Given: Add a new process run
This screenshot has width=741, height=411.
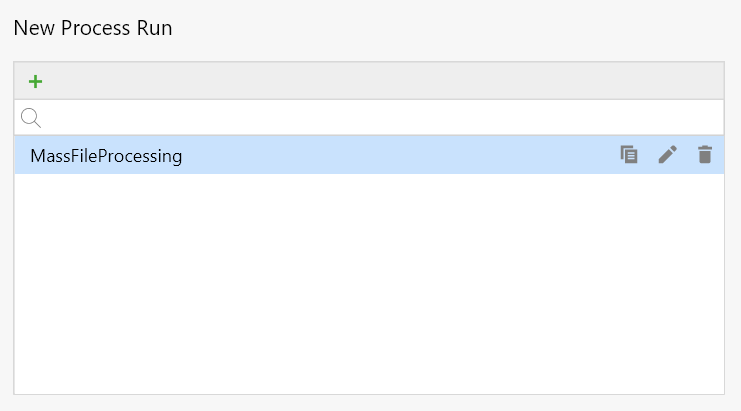Looking at the screenshot, I should coord(36,81).
